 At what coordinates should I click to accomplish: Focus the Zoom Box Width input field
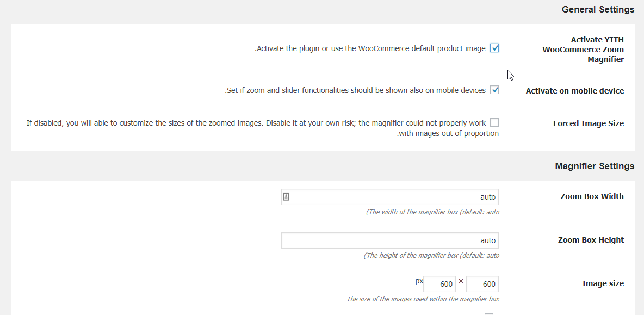coord(390,197)
